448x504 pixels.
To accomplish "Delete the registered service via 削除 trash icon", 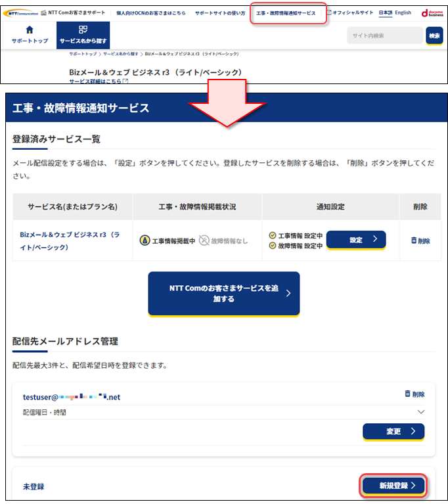I will (420, 241).
